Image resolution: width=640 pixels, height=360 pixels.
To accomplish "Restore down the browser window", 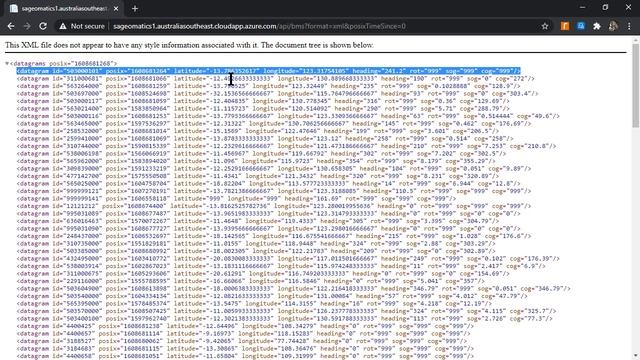I will point(605,7).
